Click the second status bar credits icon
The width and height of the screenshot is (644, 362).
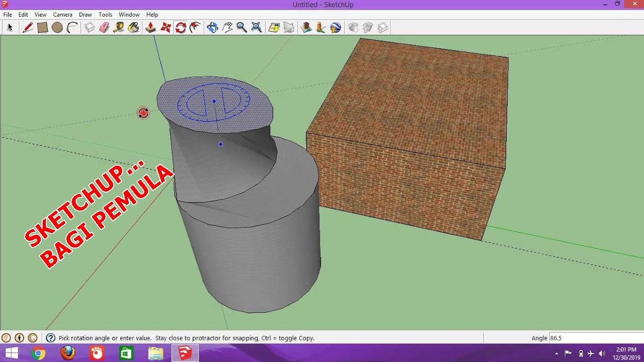click(19, 338)
